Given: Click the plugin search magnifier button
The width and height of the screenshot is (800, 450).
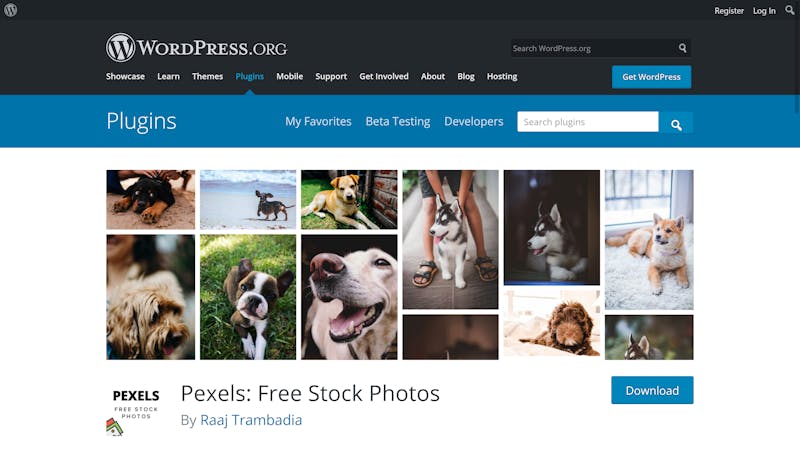Looking at the screenshot, I should (x=676, y=122).
